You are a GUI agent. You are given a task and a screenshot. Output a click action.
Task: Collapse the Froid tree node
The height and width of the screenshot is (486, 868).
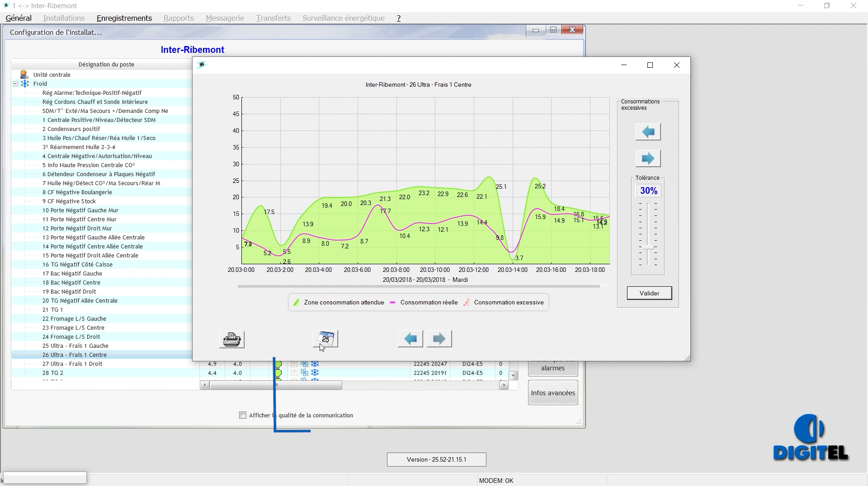tap(15, 84)
